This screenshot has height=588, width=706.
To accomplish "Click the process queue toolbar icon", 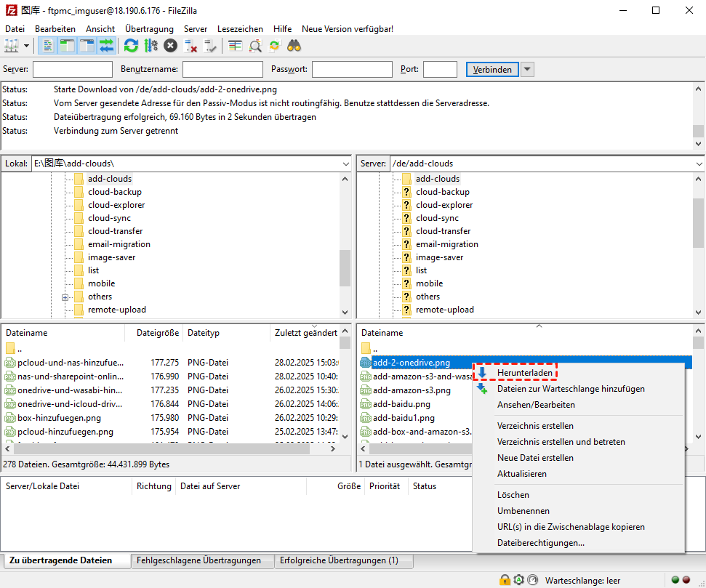I will [151, 46].
